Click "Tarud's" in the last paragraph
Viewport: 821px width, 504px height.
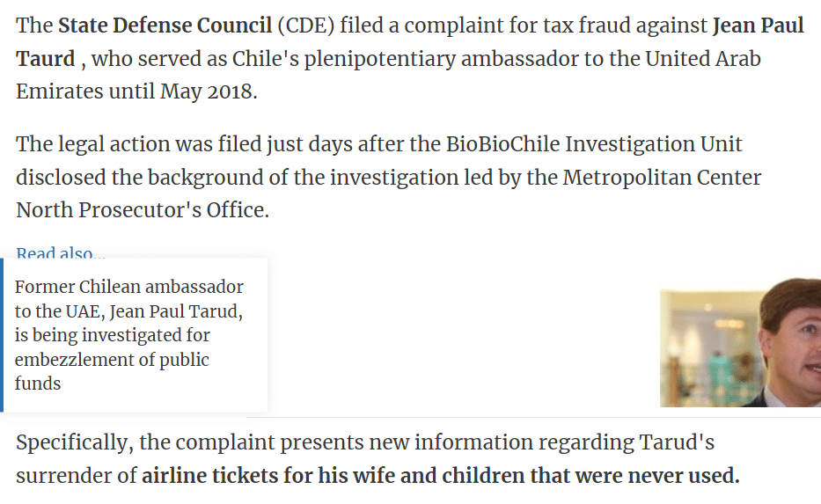[676, 442]
